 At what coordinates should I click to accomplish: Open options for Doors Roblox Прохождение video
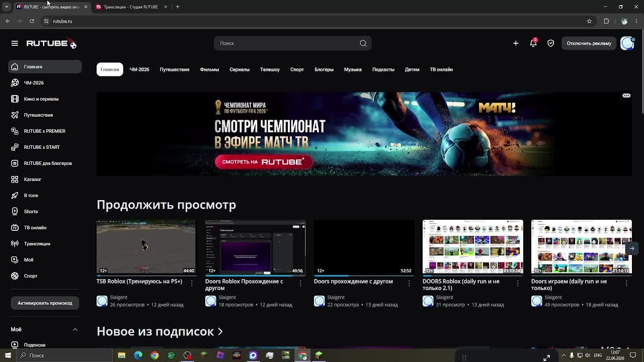coord(300,284)
